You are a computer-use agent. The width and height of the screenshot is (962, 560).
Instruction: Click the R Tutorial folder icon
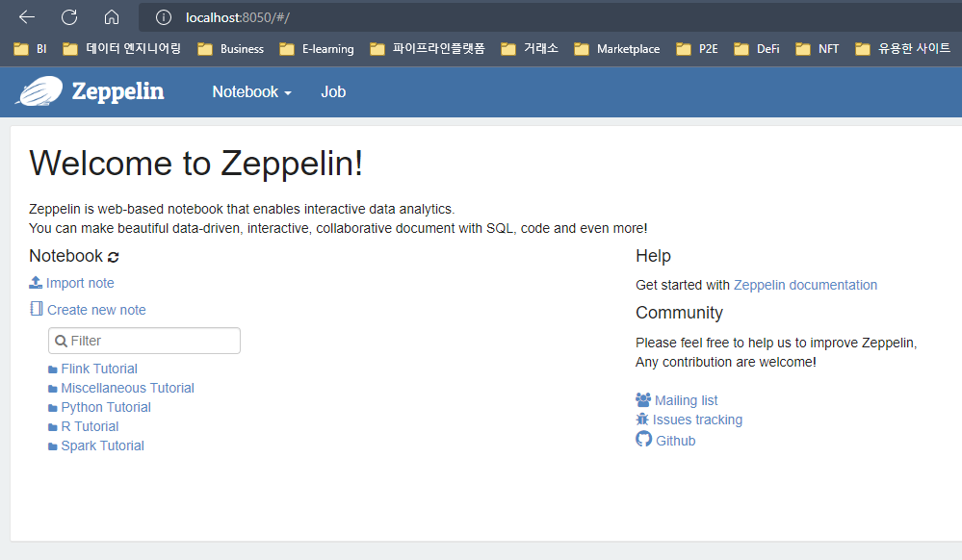[53, 427]
